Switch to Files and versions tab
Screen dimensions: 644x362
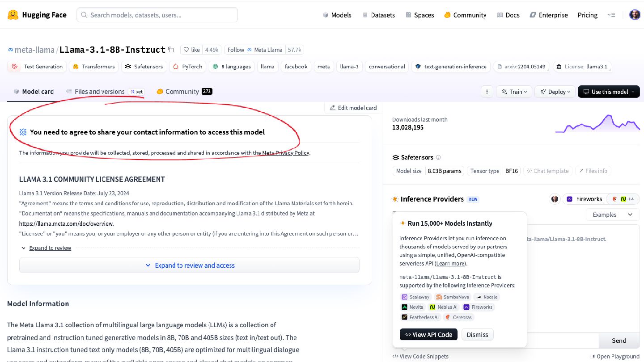click(x=105, y=92)
